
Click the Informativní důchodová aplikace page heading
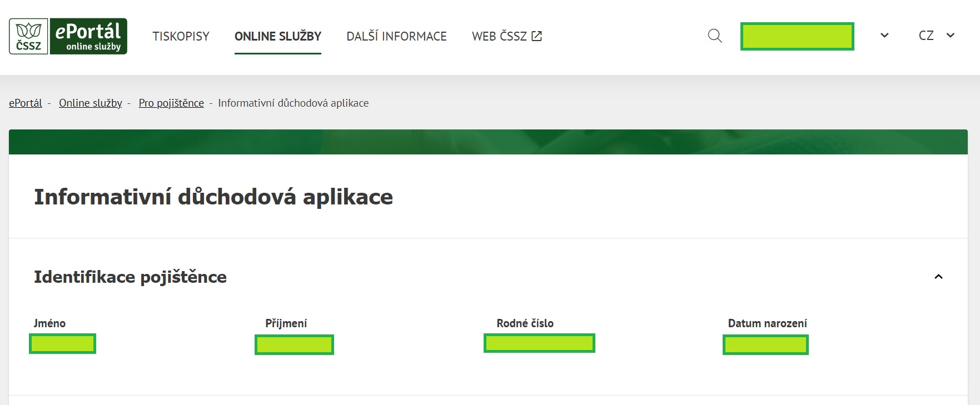(x=213, y=197)
